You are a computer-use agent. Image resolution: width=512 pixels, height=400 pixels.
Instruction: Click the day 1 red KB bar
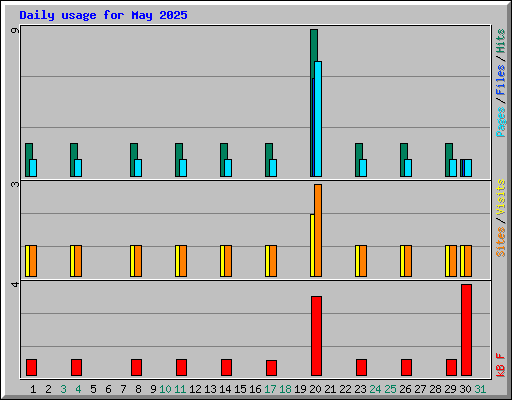tap(31, 367)
